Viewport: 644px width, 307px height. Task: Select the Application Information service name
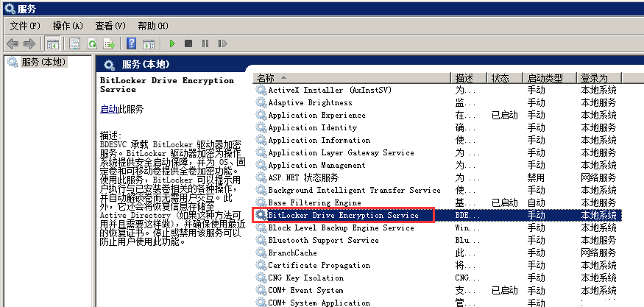point(319,140)
